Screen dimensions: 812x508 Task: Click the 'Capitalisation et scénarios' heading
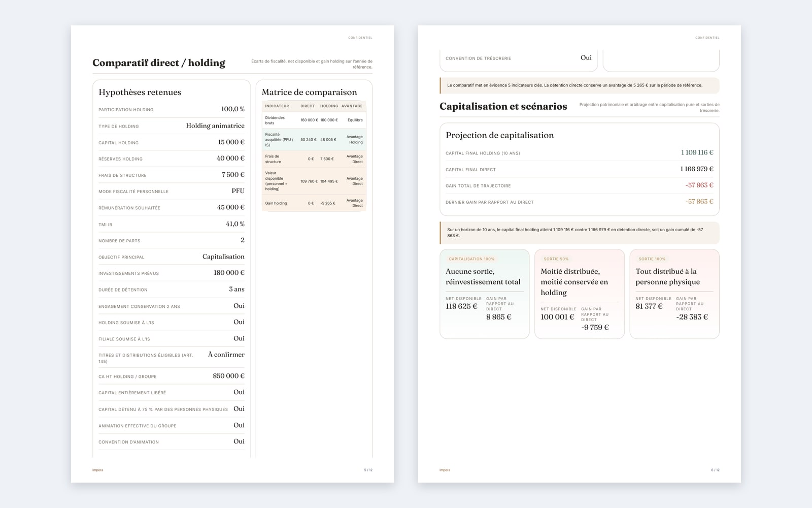point(503,106)
